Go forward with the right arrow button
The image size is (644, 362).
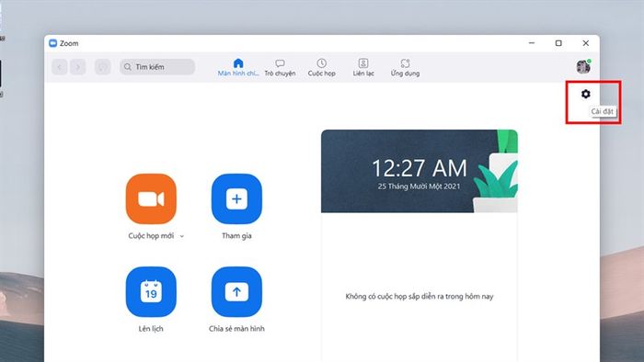pyautogui.click(x=78, y=67)
